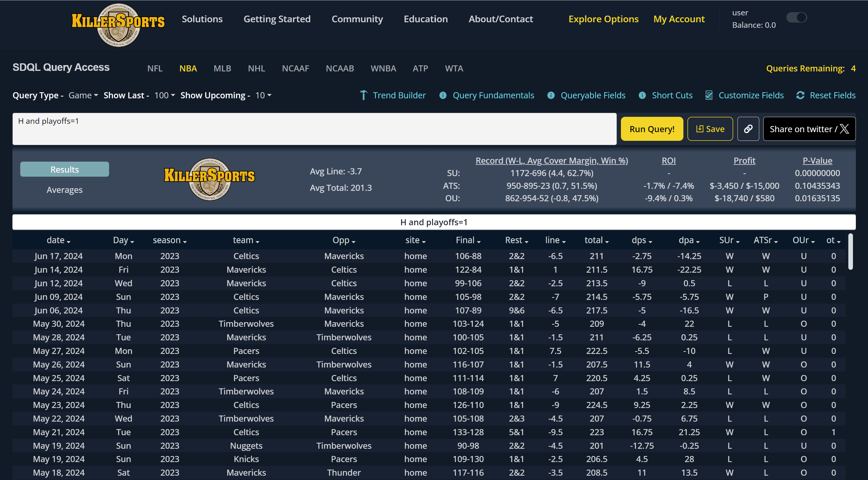Switch to the MLB league tab
The height and width of the screenshot is (480, 868).
pyautogui.click(x=222, y=68)
